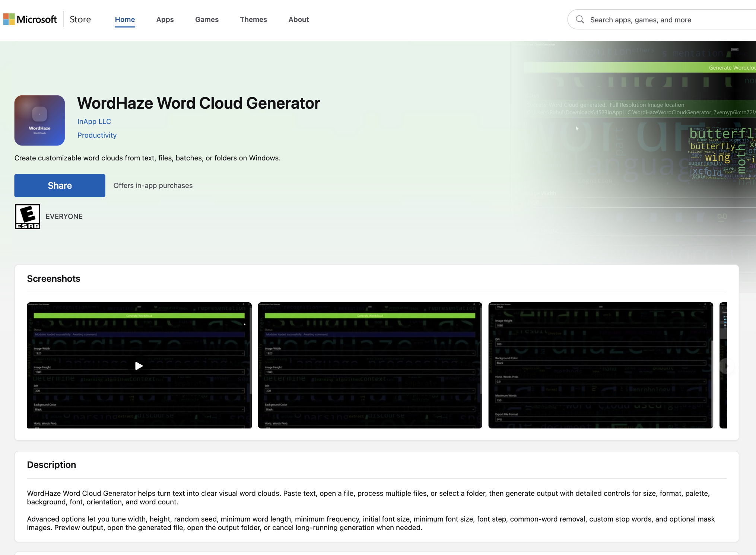Open the Games tab
Image resolution: width=756 pixels, height=555 pixels.
(x=207, y=19)
